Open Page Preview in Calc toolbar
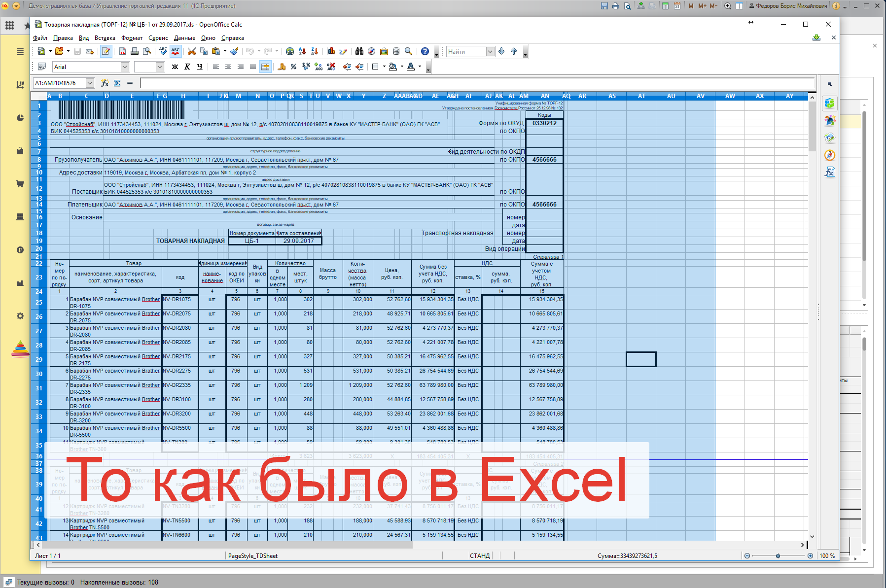Screen dimensions: 886x588 coord(147,51)
